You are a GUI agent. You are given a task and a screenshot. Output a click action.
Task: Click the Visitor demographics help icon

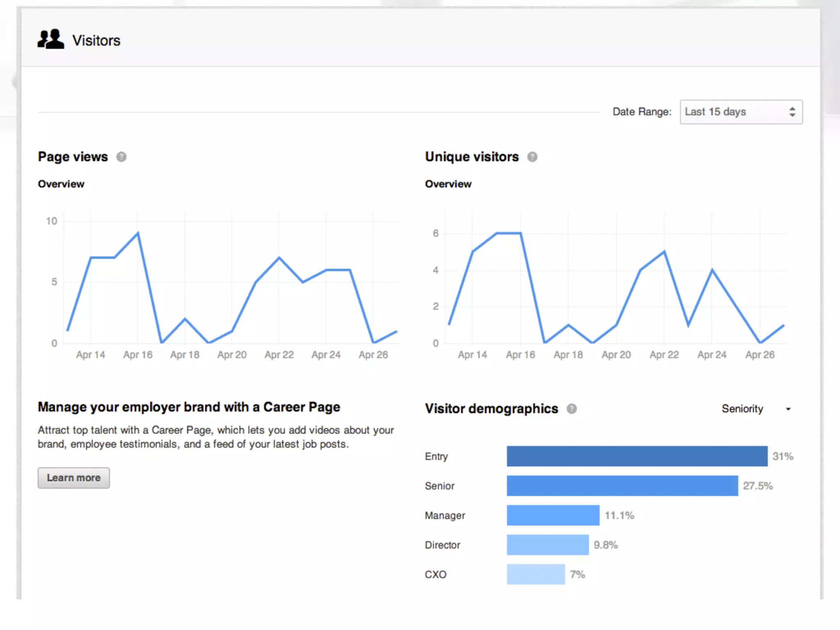pos(571,409)
